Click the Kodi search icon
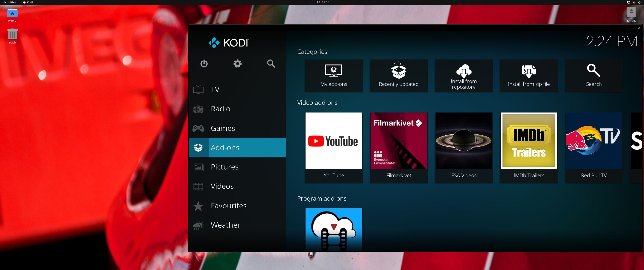644x270 pixels. [x=271, y=64]
